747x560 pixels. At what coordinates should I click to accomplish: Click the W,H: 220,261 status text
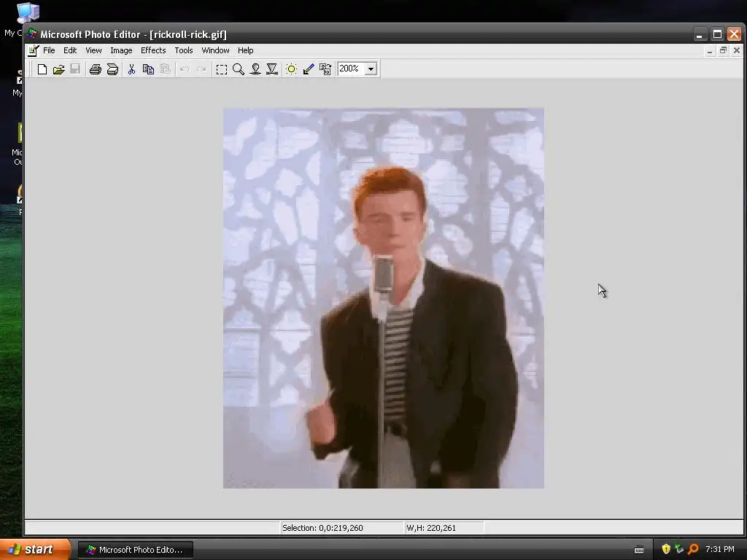(431, 528)
